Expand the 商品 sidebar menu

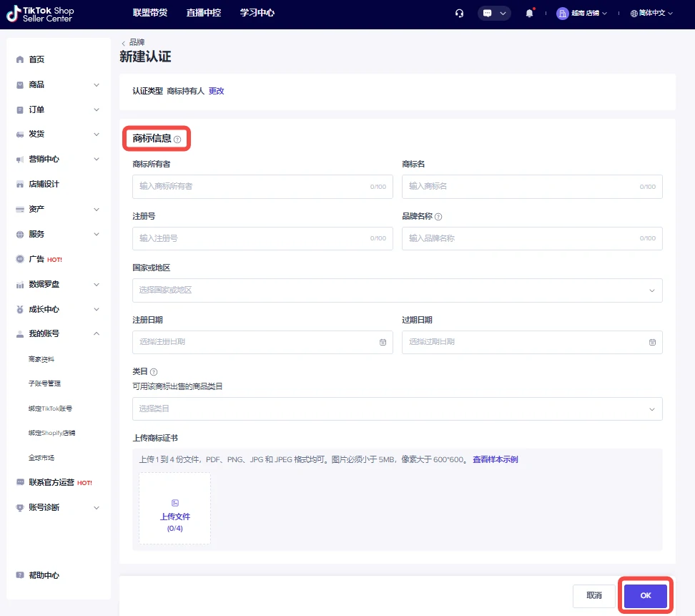[x=59, y=84]
